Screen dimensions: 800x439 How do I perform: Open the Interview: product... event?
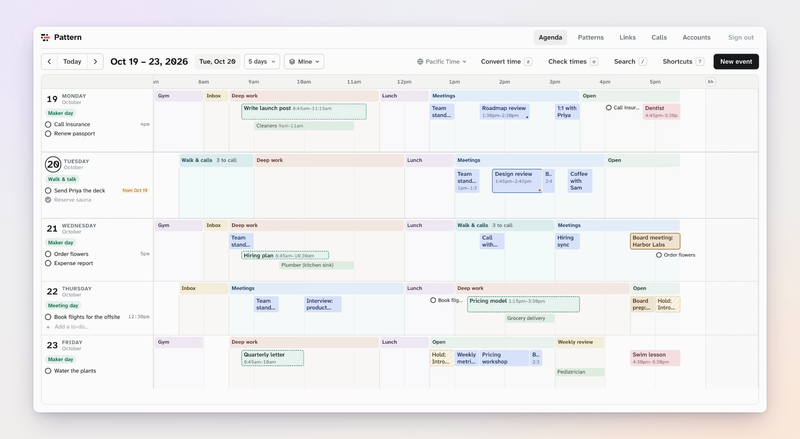(322, 304)
